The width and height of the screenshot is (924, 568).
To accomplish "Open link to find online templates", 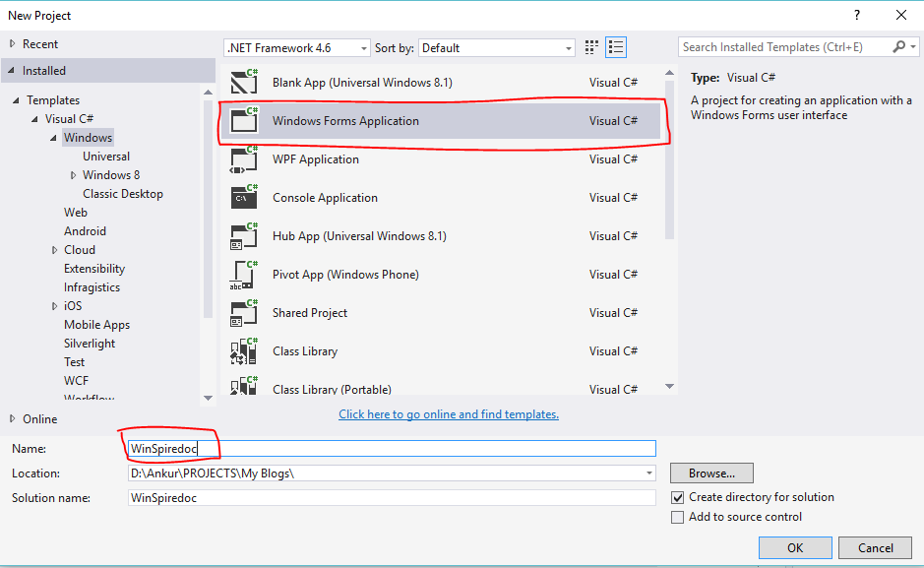I will (449, 413).
